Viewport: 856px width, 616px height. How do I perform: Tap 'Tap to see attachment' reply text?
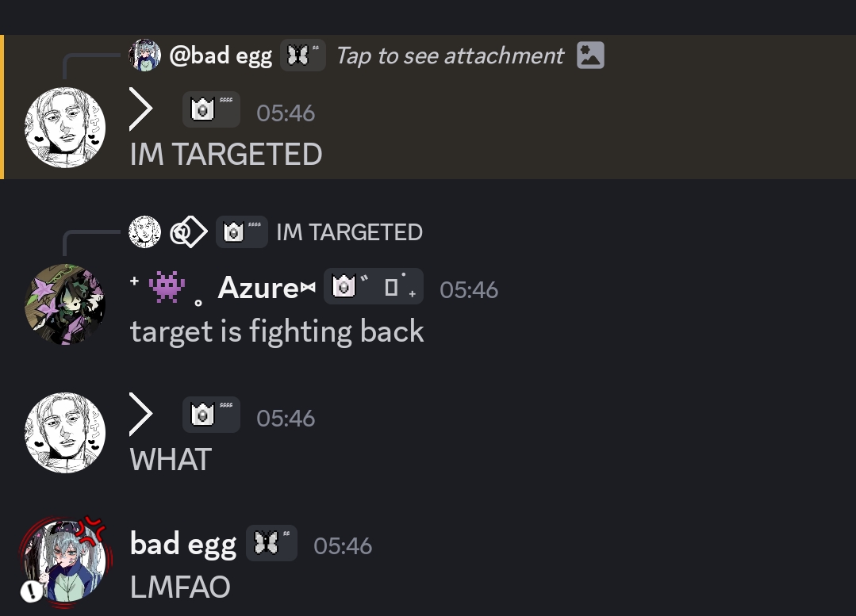(x=450, y=55)
